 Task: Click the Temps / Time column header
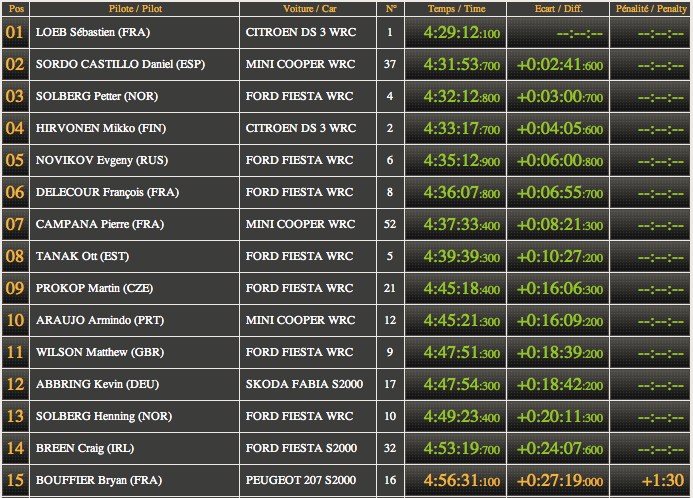point(455,8)
